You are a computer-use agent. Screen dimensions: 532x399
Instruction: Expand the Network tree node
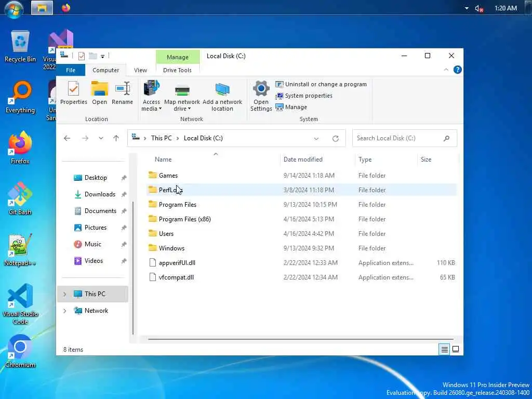(64, 311)
